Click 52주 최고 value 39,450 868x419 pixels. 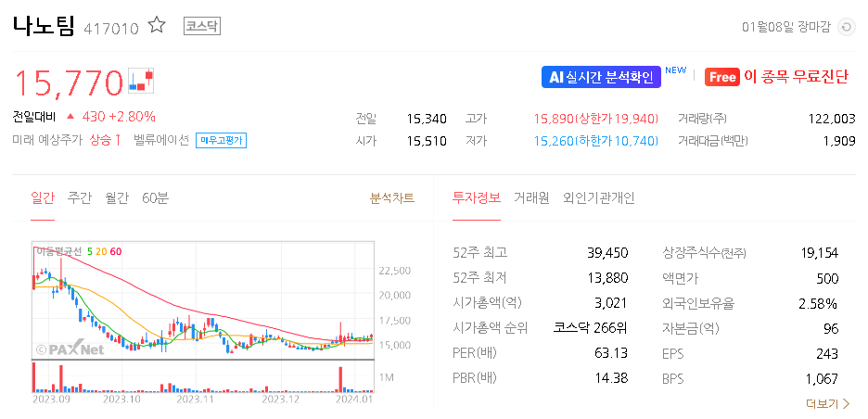607,253
